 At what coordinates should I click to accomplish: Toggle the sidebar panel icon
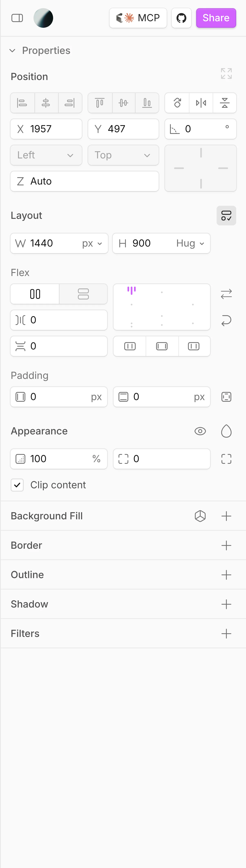17,18
